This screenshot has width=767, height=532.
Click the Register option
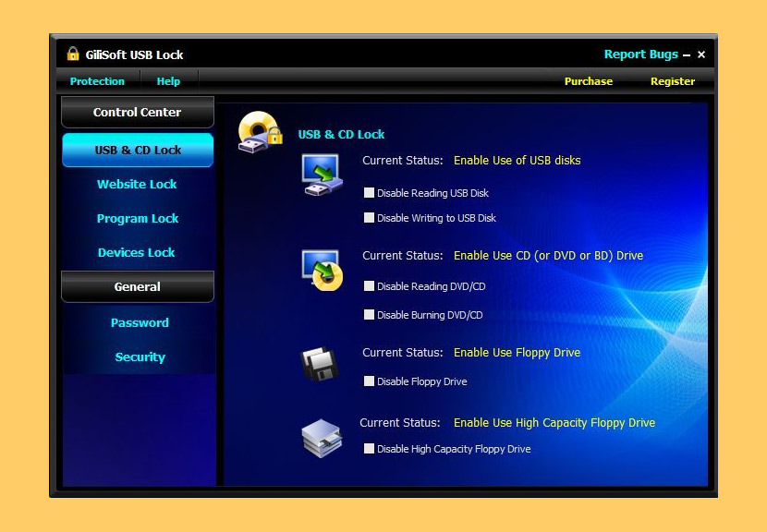[673, 81]
